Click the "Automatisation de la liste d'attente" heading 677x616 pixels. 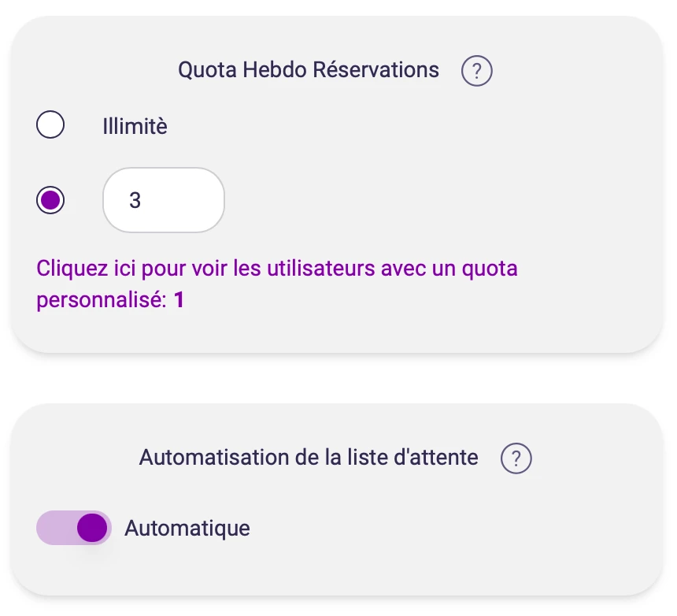(309, 457)
